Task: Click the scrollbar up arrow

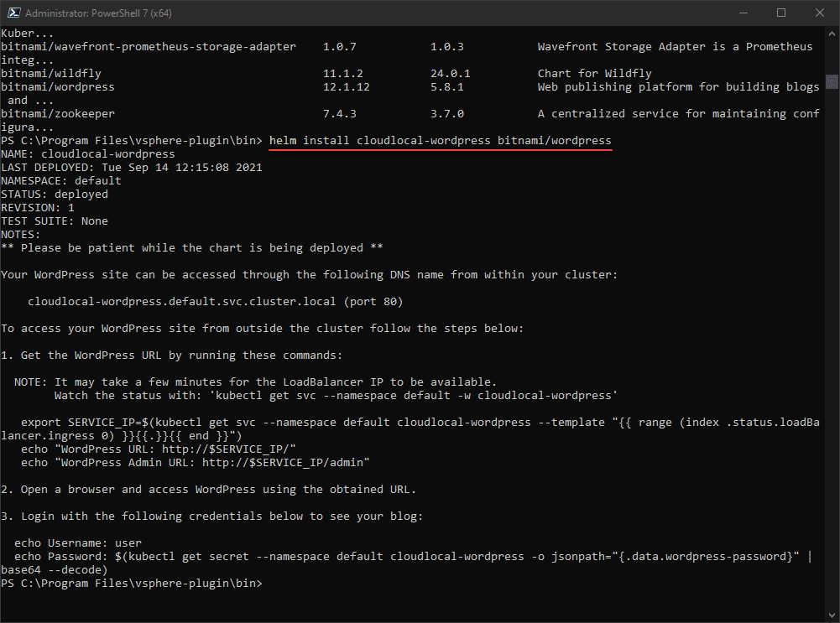Action: pos(832,33)
